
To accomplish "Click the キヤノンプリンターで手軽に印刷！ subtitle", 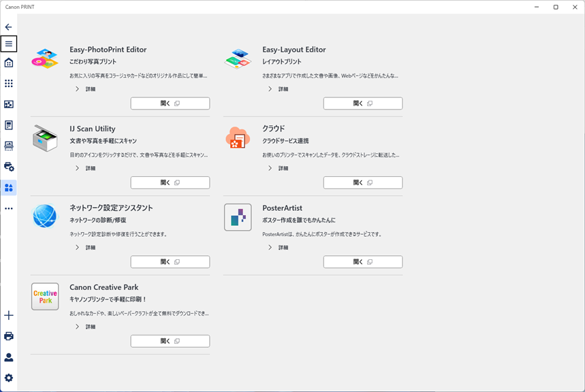I will click(108, 299).
